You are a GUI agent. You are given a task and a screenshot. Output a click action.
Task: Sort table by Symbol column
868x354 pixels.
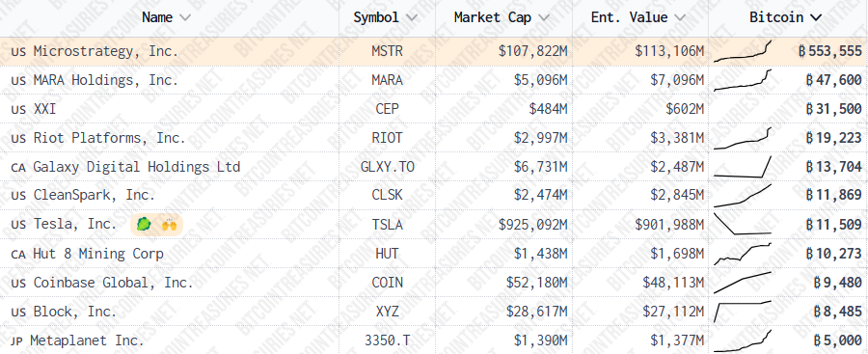(385, 17)
